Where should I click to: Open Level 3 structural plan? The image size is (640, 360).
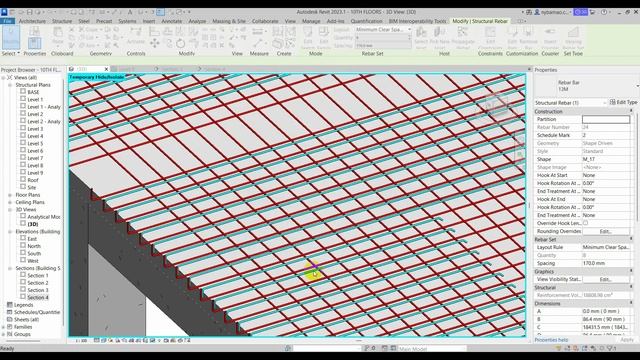click(x=35, y=129)
